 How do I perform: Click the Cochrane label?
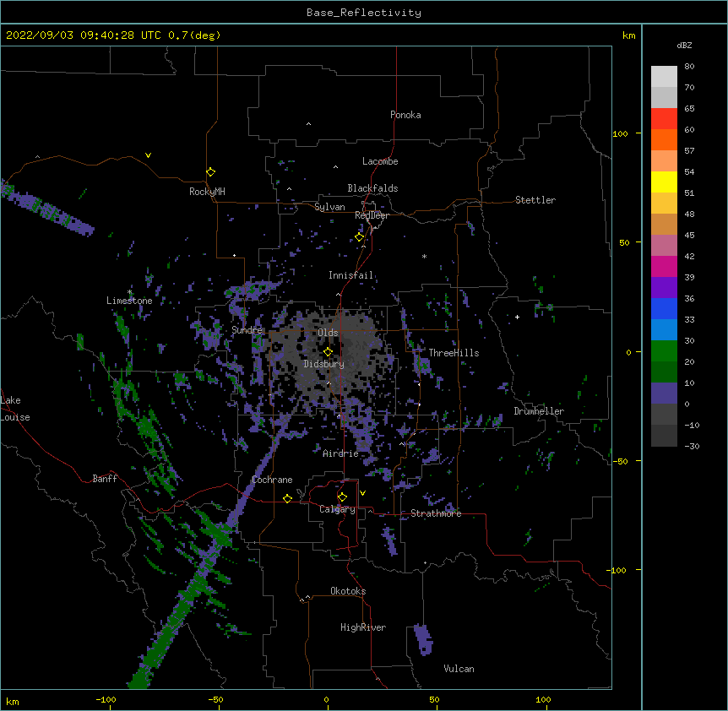[272, 480]
